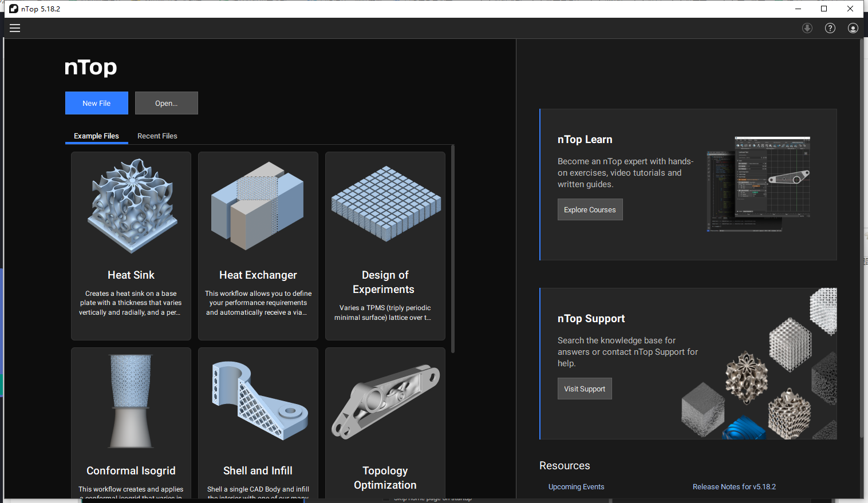Image resolution: width=868 pixels, height=503 pixels.
Task: Switch to the Recent Files tab
Action: [157, 136]
